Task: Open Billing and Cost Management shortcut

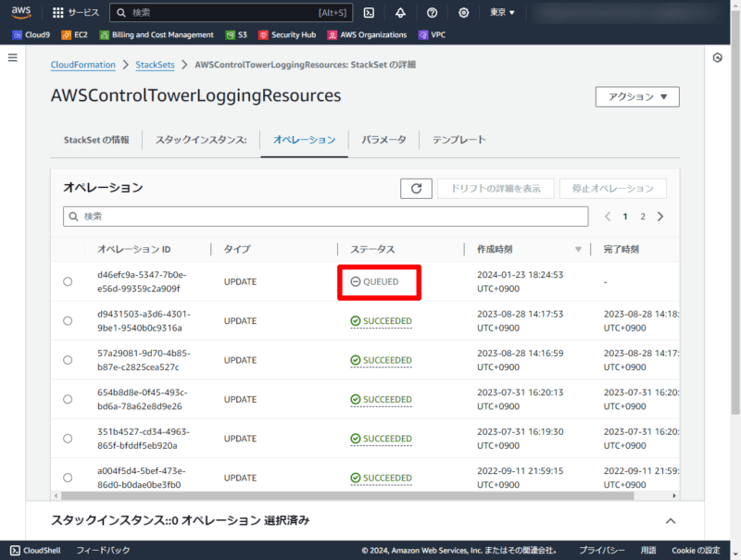Action: coord(157,35)
